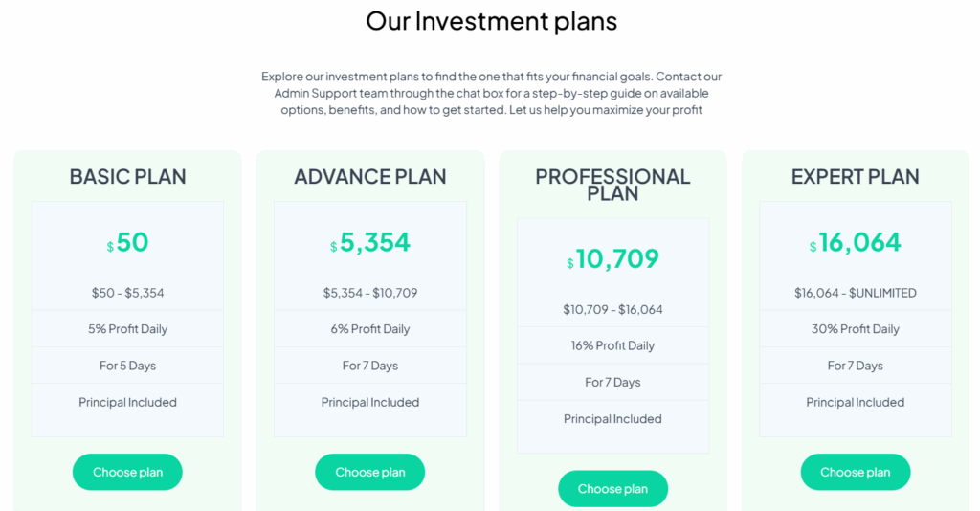The image size is (980, 511).
Task: Click the $10,709 - $16,064 range text
Action: [x=612, y=309]
